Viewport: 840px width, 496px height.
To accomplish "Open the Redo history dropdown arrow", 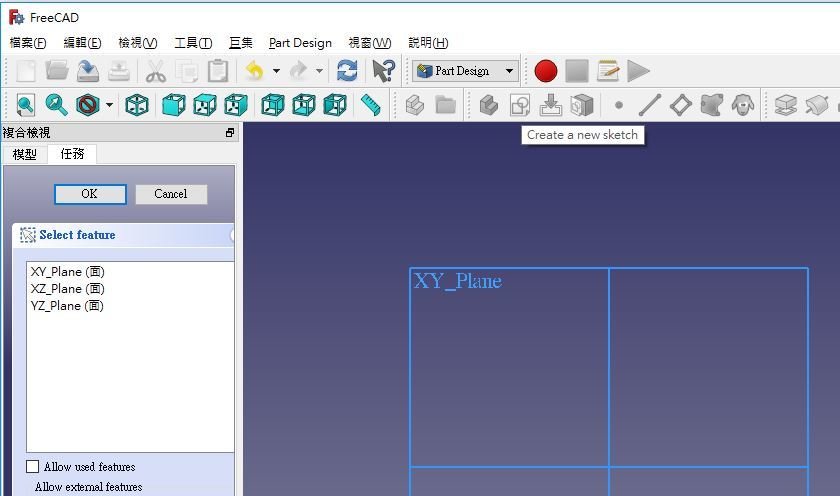I will pyautogui.click(x=319, y=71).
